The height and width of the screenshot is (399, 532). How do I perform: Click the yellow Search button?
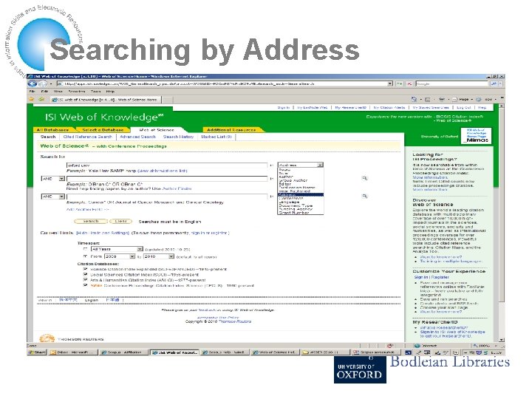point(91,221)
